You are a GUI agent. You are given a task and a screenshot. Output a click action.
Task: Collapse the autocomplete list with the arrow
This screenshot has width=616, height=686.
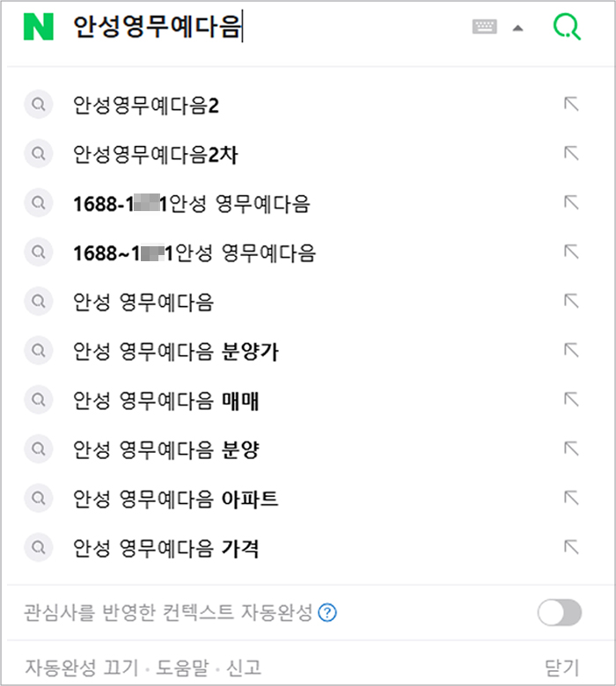(518, 27)
